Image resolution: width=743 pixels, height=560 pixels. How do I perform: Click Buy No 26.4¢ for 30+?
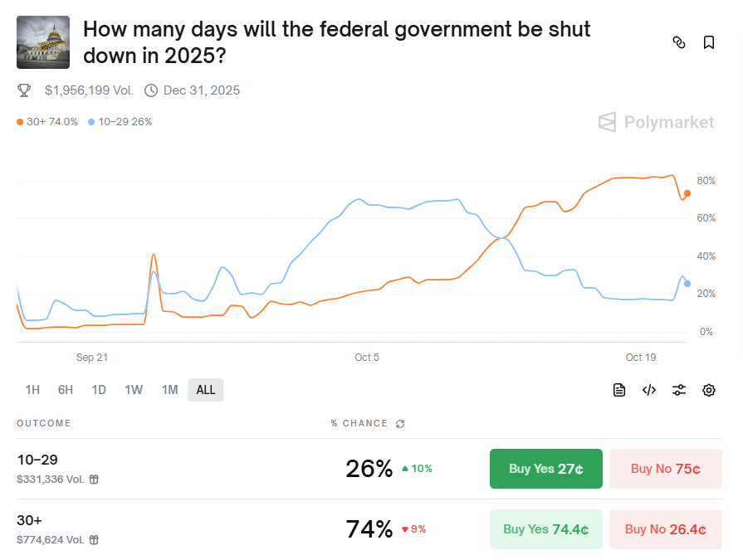coord(665,528)
